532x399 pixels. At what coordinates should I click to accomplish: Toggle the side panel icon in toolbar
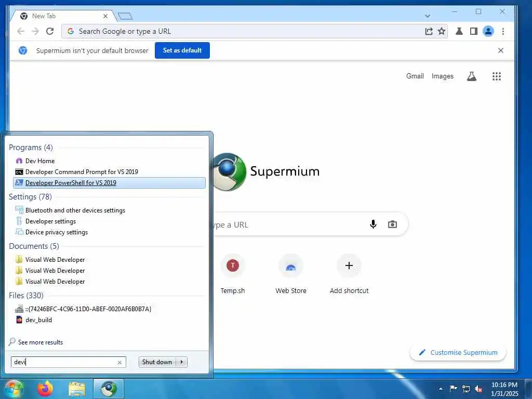474,31
